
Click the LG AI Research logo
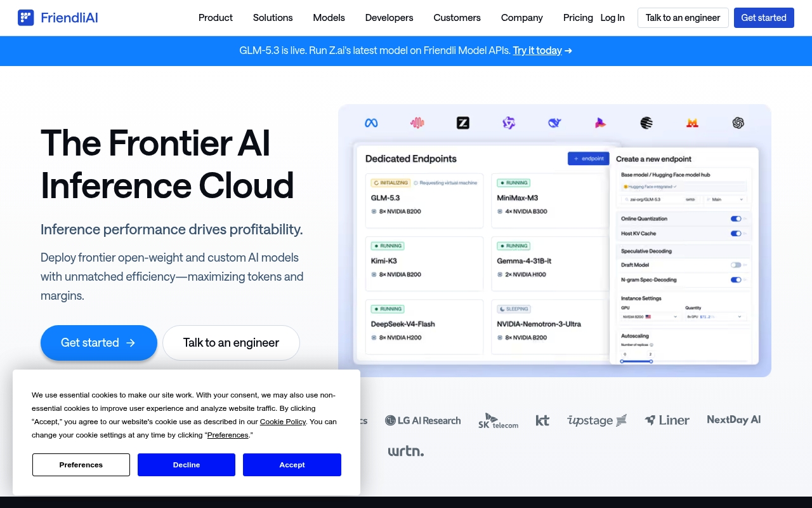coord(423,420)
